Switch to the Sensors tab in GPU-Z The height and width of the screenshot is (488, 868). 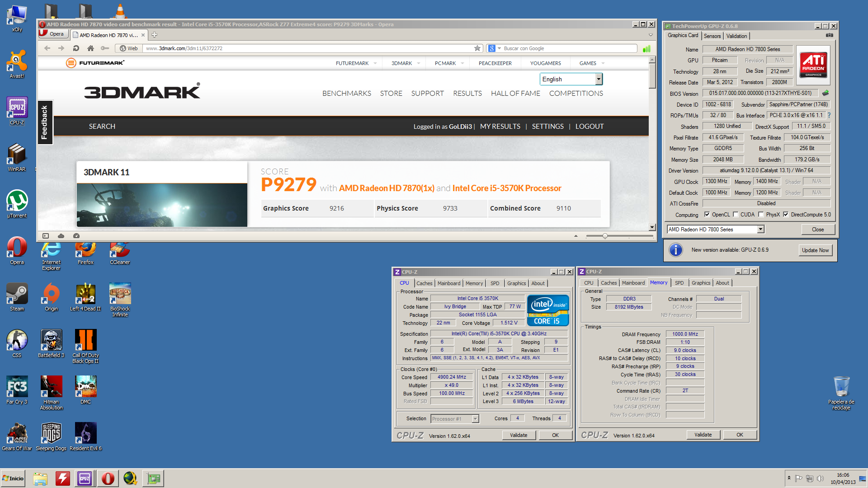(712, 36)
